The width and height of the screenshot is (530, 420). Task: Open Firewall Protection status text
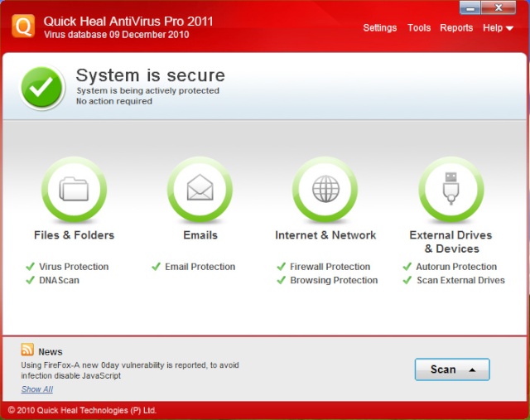330,267
